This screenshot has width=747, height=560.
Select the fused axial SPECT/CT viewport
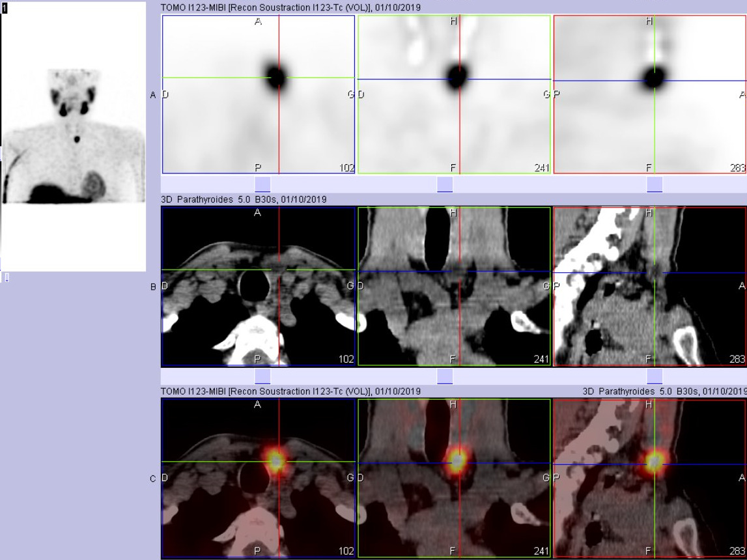click(259, 478)
